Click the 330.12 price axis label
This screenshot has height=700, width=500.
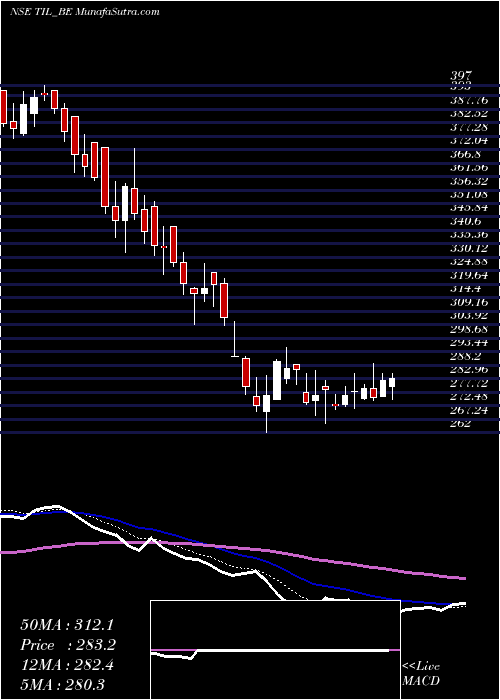click(468, 249)
